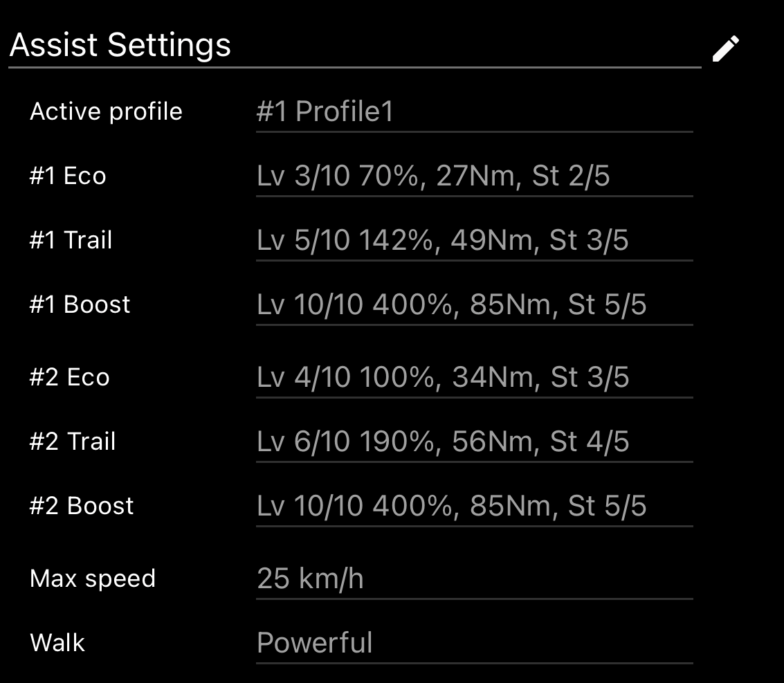The width and height of the screenshot is (784, 683).
Task: Tap the #2 Boost label
Action: pos(81,506)
